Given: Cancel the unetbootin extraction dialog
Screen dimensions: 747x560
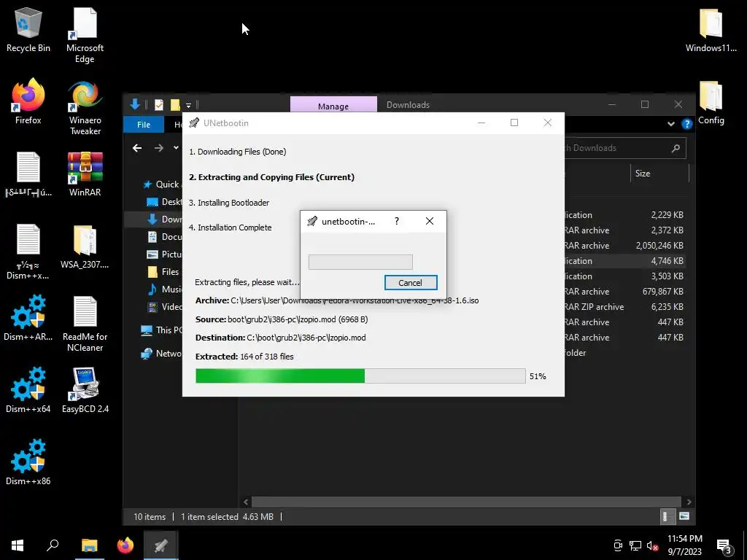Looking at the screenshot, I should point(410,282).
